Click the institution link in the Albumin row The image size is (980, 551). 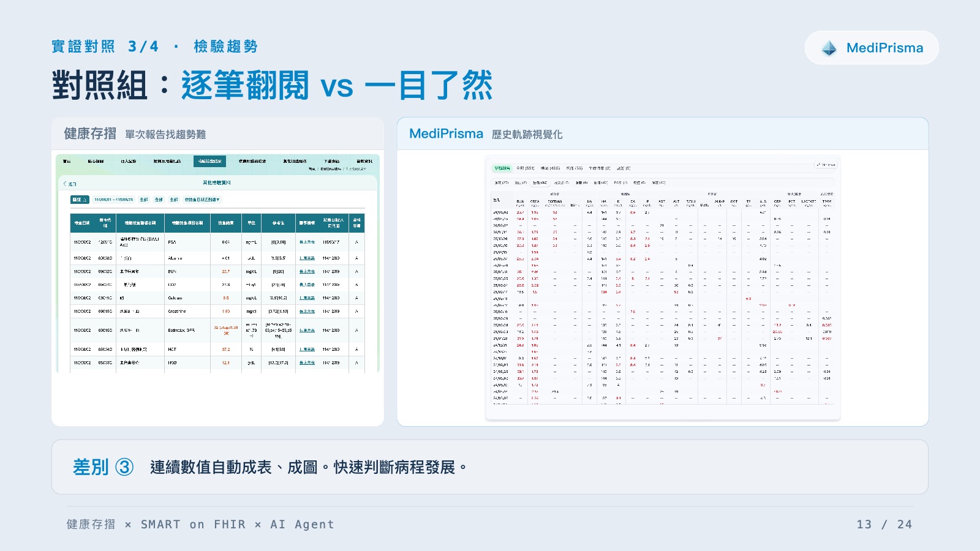[307, 258]
